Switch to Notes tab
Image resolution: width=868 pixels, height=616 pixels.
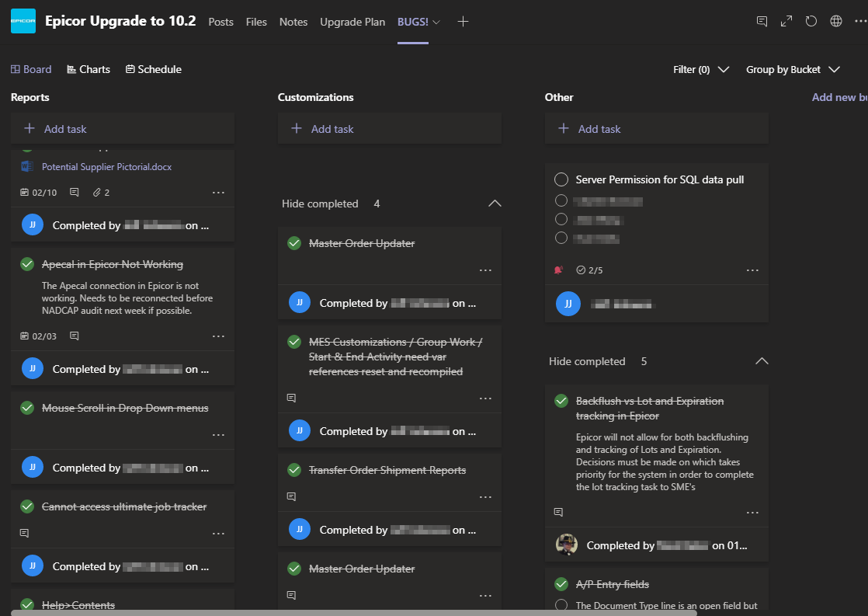click(293, 22)
